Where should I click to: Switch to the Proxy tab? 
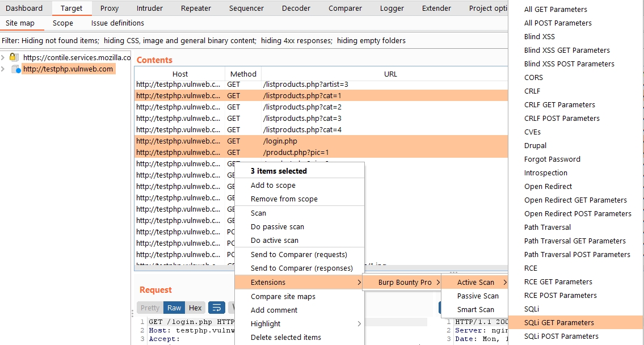[110, 8]
